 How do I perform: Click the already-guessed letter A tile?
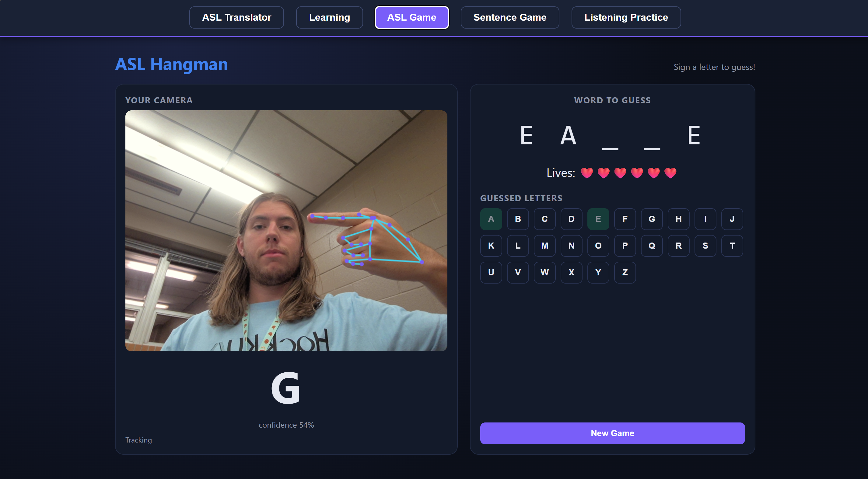pyautogui.click(x=491, y=219)
